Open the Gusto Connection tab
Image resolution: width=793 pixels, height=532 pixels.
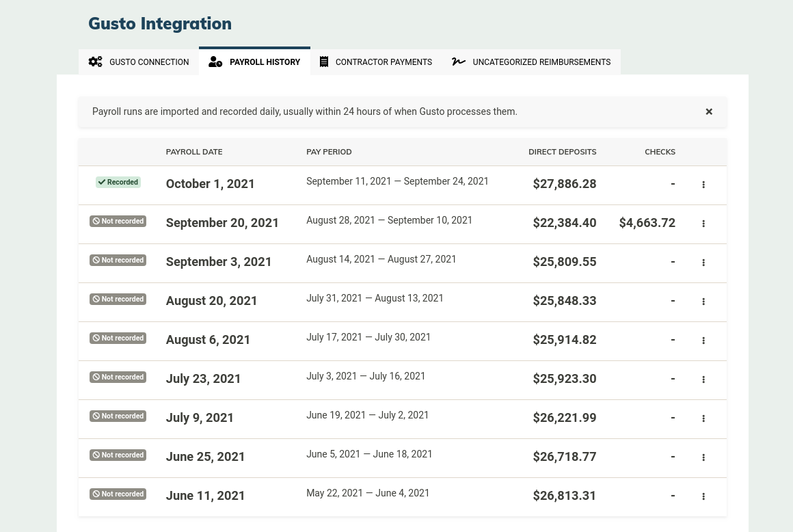(x=139, y=62)
